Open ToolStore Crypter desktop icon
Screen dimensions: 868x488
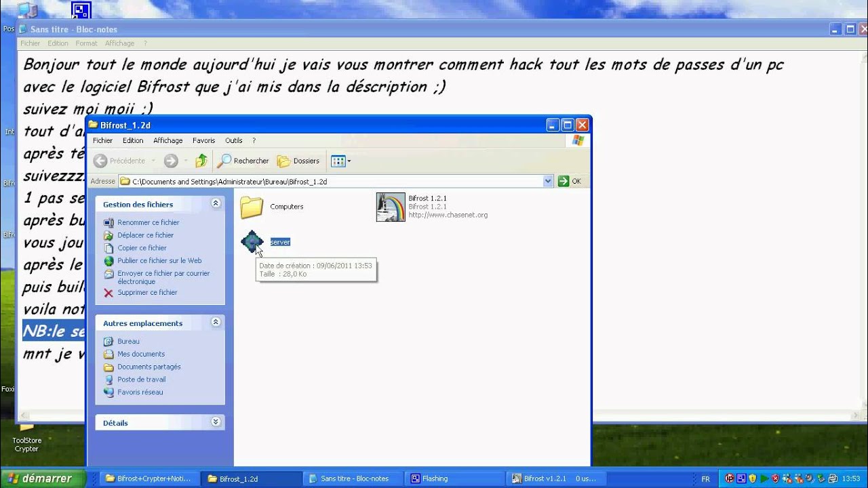click(x=26, y=438)
